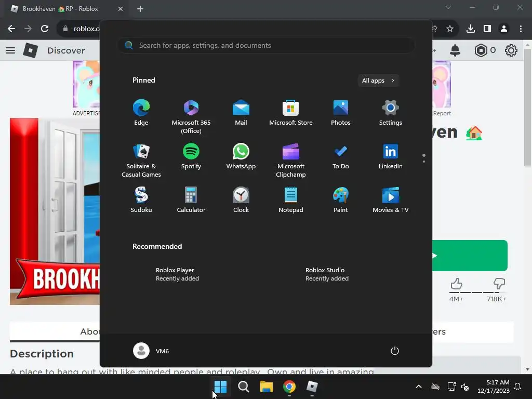Image resolution: width=532 pixels, height=399 pixels.
Task: Open the To Do app
Action: [341, 156]
